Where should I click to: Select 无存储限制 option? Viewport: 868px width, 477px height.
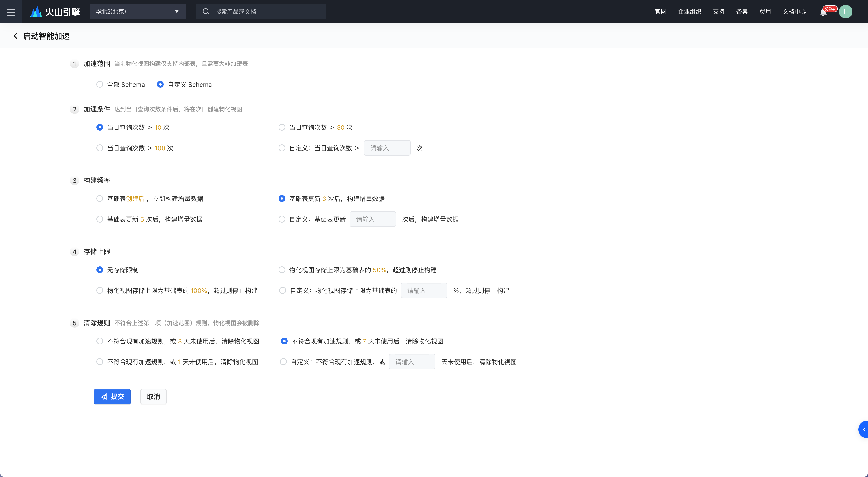(100, 270)
